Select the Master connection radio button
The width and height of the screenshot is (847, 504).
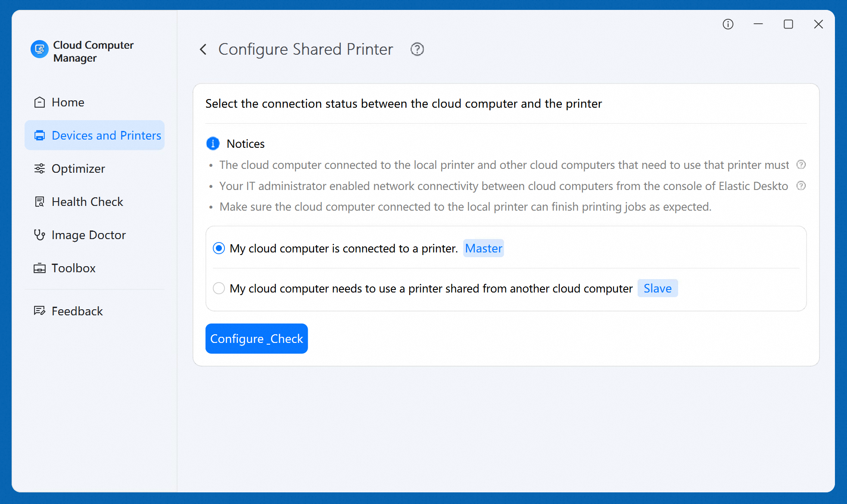[x=219, y=248]
